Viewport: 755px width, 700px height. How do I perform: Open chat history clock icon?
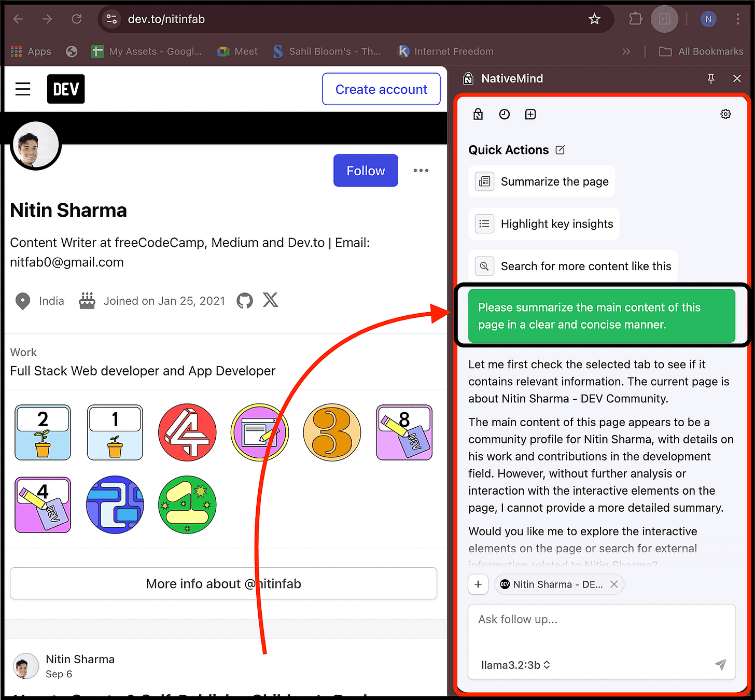[x=505, y=114]
